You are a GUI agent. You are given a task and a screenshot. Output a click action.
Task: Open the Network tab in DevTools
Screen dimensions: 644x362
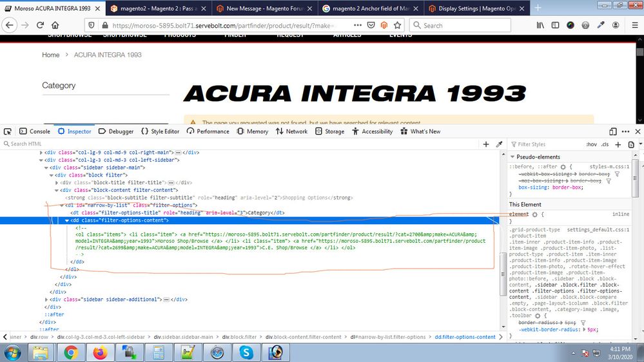point(291,131)
